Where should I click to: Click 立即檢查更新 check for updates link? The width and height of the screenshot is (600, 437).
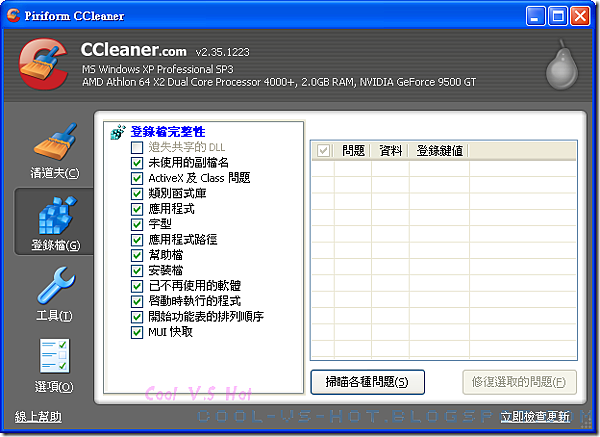[x=535, y=417]
